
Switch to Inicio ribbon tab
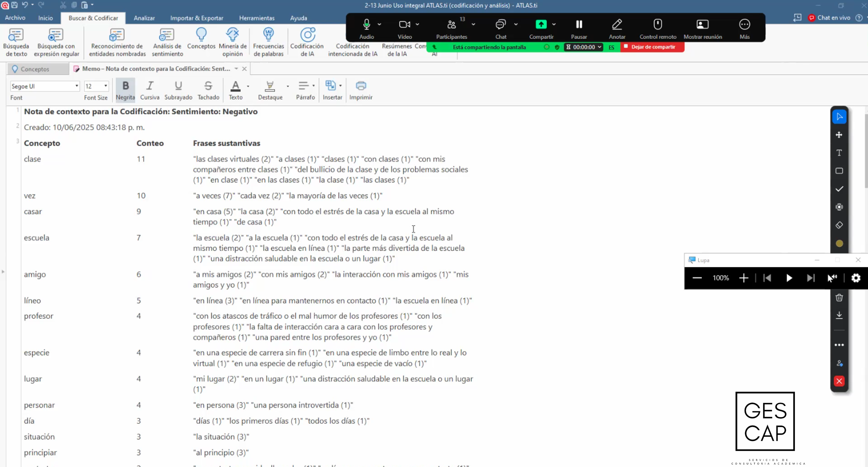click(x=46, y=18)
